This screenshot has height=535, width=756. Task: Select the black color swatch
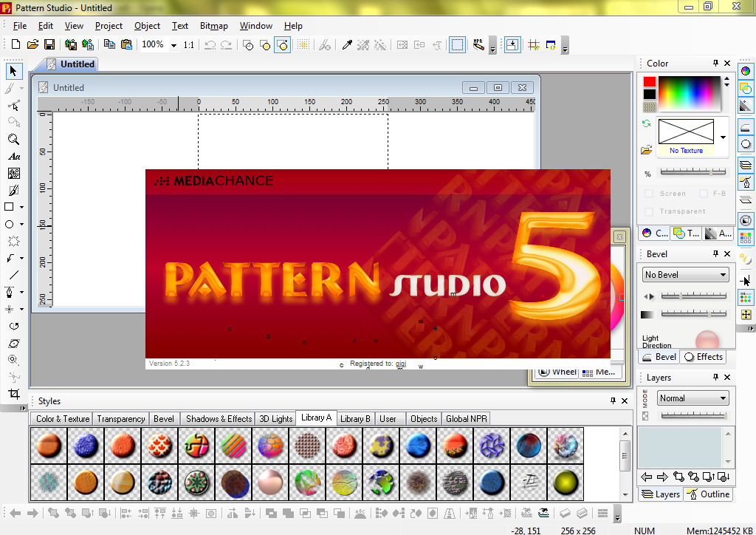tap(650, 94)
